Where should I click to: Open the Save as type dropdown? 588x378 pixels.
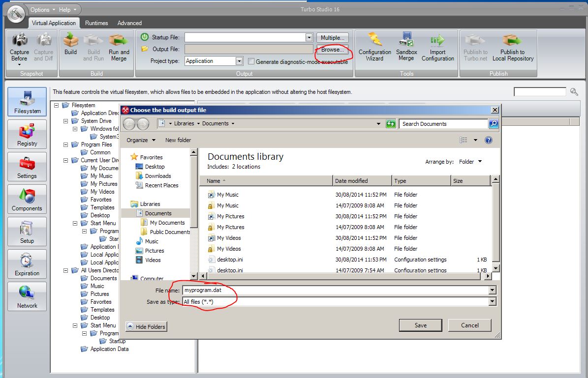(x=493, y=302)
